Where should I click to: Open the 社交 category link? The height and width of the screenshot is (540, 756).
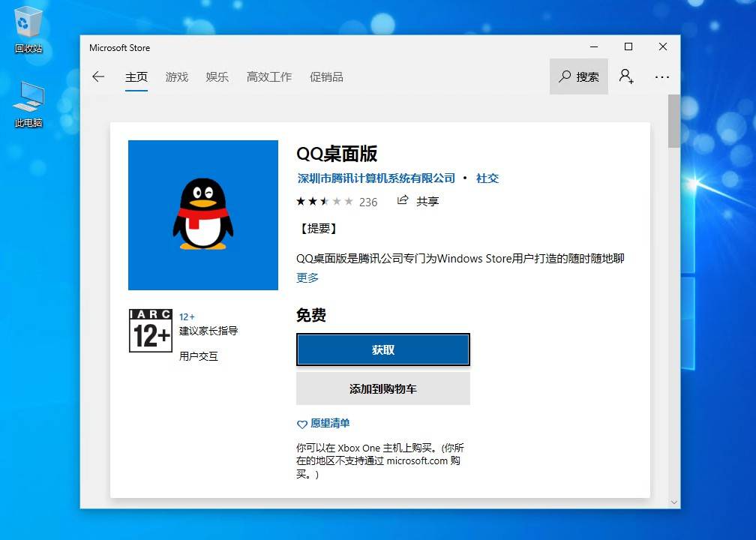pos(487,178)
